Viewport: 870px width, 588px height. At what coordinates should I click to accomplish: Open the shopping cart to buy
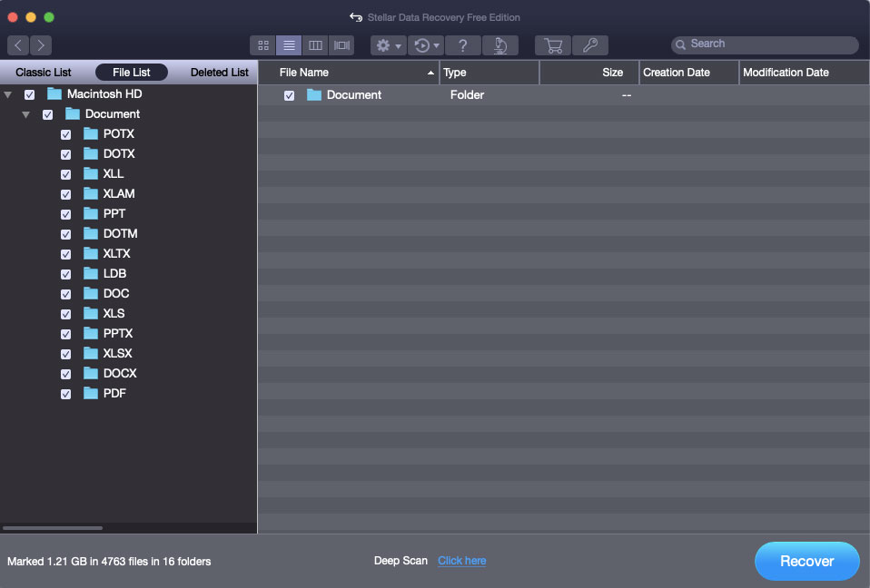click(x=553, y=45)
